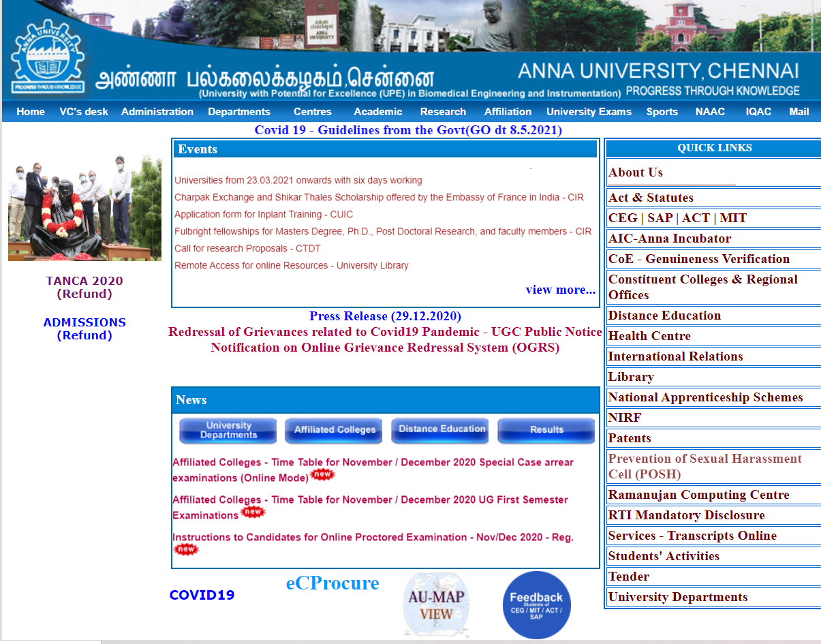Open Press Release (29.12.2020)
This screenshot has height=644, width=821.
(385, 316)
